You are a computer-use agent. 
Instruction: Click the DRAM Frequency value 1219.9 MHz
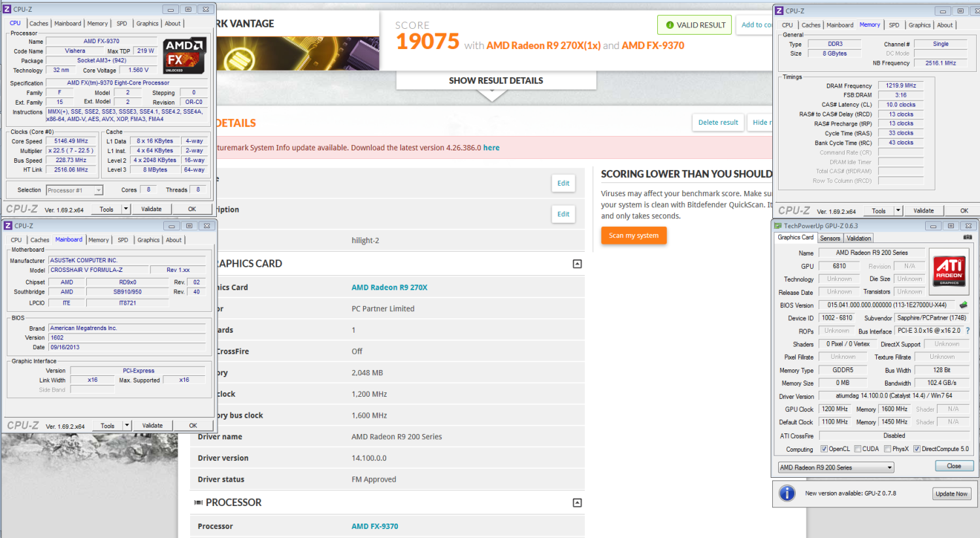coord(901,86)
